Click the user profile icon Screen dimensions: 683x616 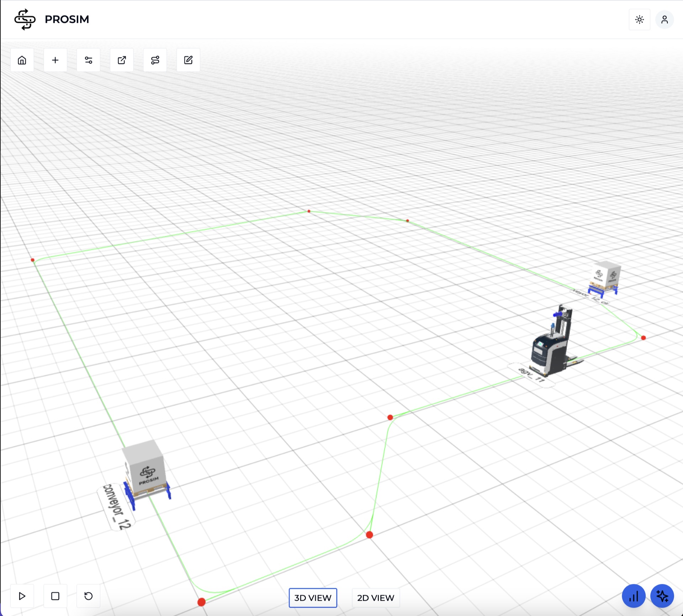(x=664, y=20)
